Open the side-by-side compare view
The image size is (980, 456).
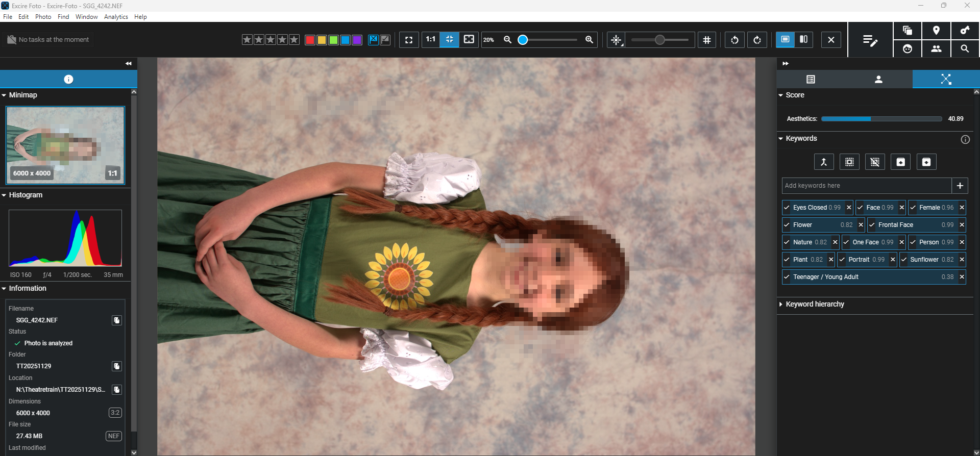tap(804, 39)
